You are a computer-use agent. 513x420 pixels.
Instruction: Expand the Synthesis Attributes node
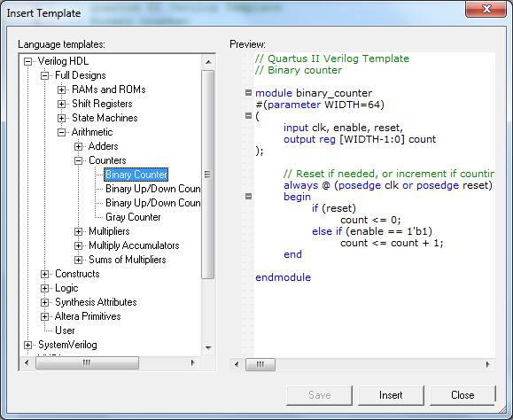[x=44, y=302]
